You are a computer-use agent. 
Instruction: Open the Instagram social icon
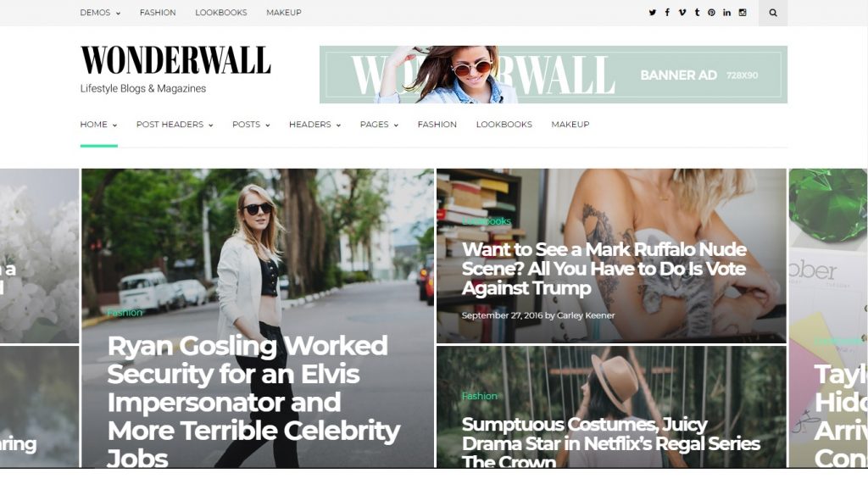coord(743,12)
